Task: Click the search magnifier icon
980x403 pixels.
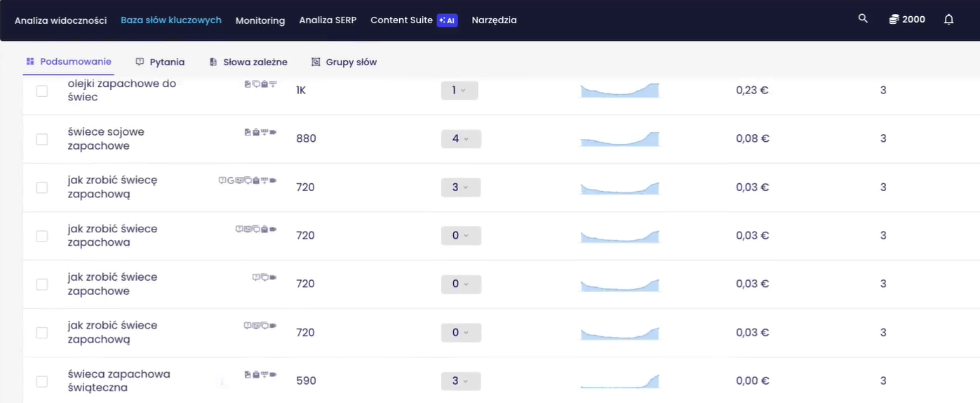Action: tap(863, 19)
